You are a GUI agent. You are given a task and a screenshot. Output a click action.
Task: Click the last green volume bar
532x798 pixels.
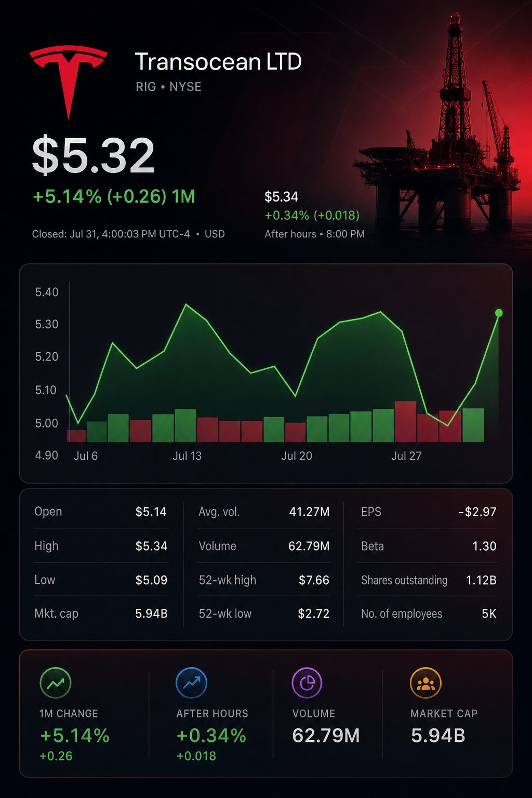point(473,425)
